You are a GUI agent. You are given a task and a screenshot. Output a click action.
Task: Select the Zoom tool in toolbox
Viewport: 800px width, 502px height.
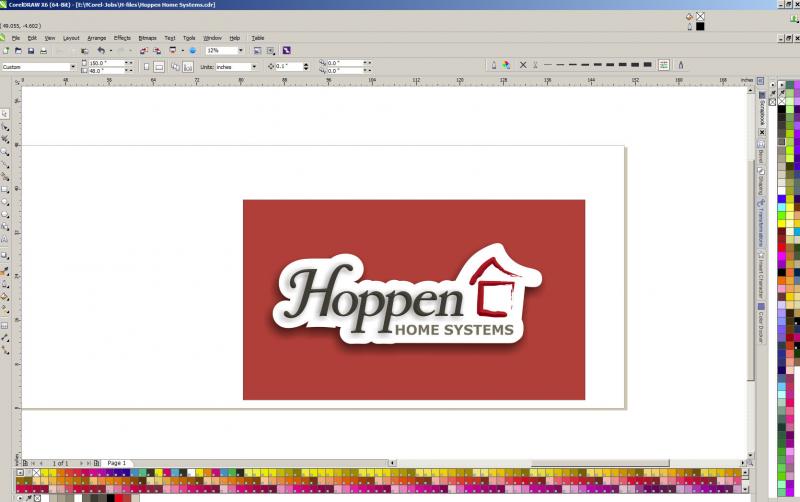[x=5, y=152]
